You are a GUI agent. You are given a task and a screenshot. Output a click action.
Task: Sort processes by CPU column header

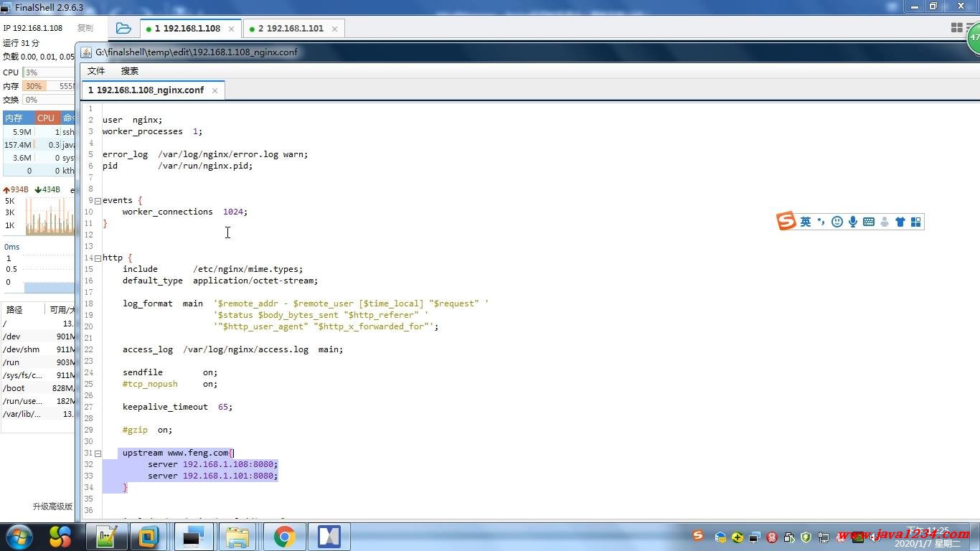coord(46,118)
